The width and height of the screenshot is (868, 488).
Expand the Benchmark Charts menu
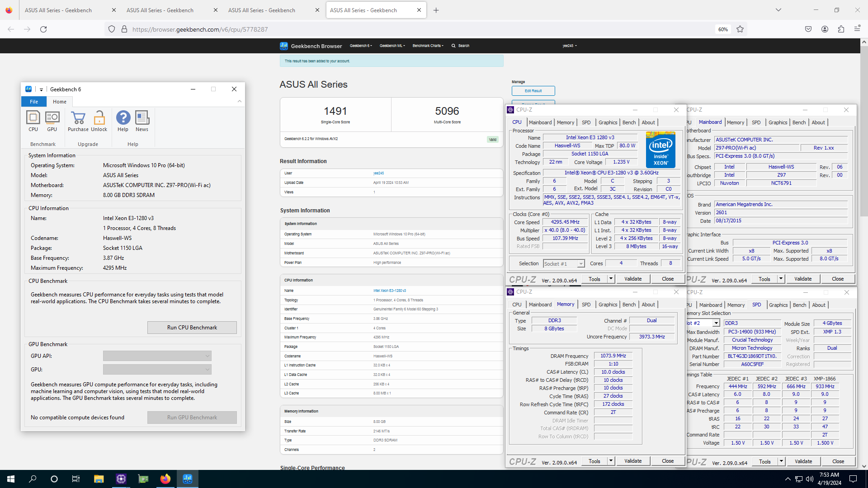(428, 46)
